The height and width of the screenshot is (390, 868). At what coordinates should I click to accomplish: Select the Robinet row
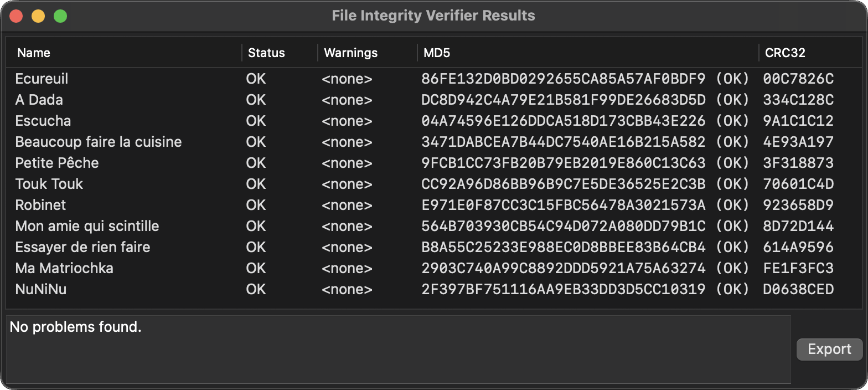tap(41, 205)
